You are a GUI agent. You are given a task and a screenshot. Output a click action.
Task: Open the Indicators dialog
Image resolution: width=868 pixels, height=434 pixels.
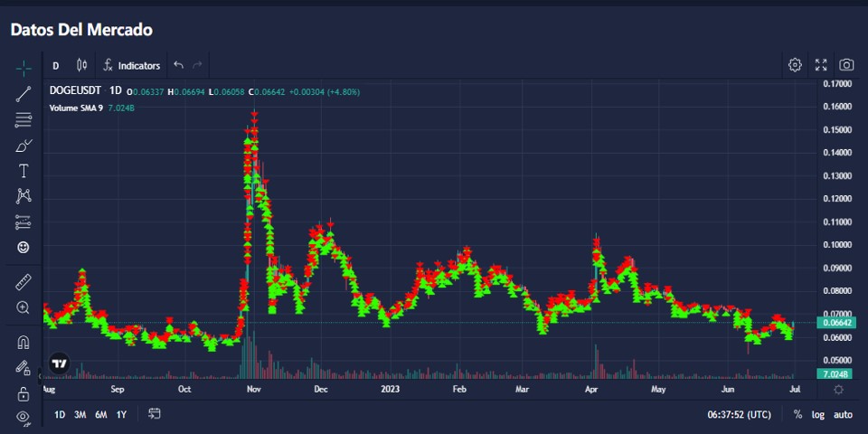click(132, 65)
